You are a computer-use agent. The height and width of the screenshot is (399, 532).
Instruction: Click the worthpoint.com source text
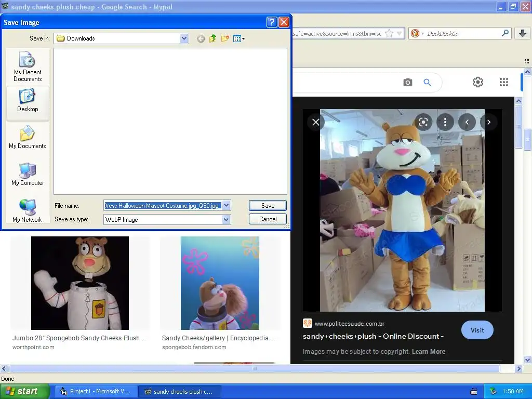click(x=33, y=347)
